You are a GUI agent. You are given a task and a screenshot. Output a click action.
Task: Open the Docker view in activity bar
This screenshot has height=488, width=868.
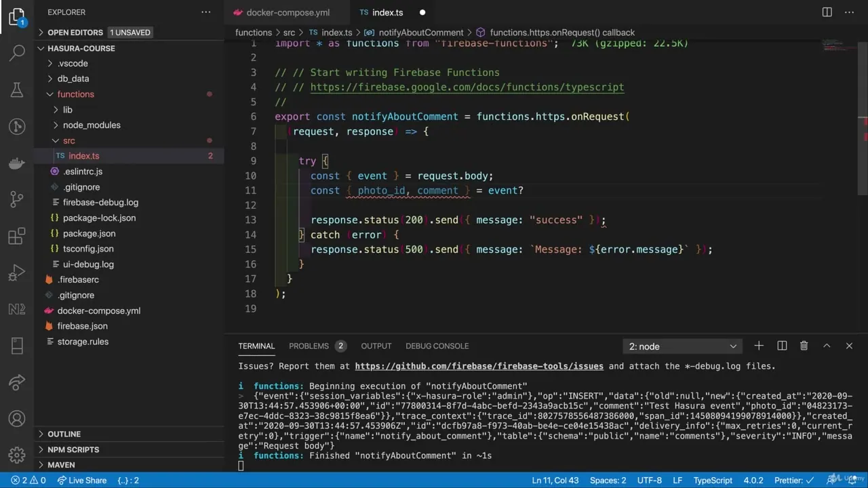click(17, 163)
